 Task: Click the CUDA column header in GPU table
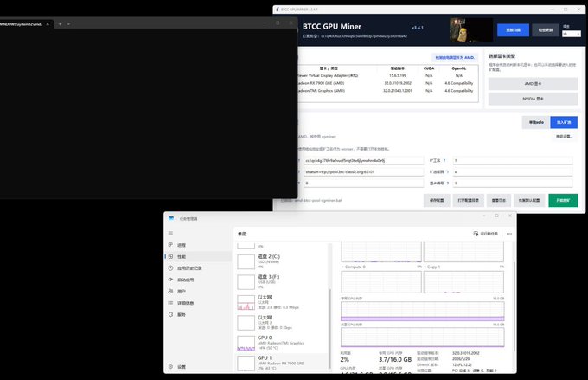[429, 68]
